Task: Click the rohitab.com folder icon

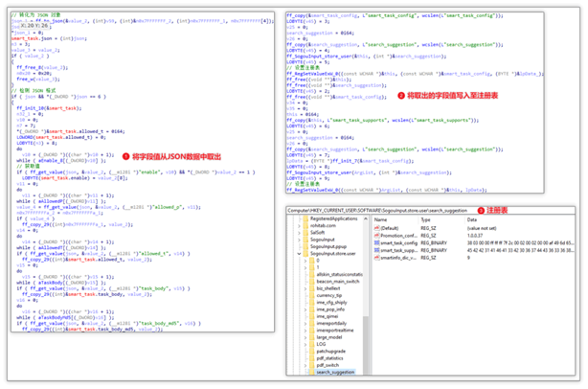Action: [305, 225]
